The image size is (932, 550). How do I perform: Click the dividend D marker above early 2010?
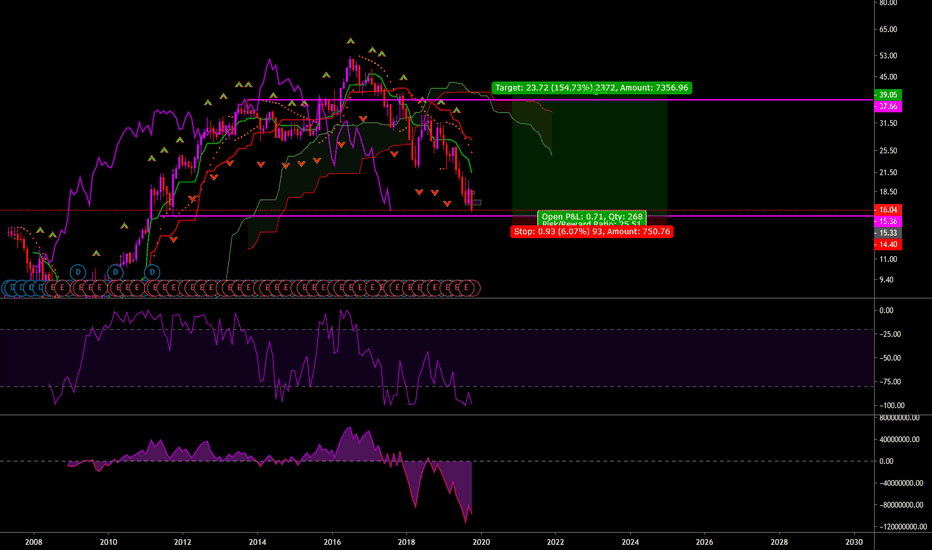[x=115, y=272]
